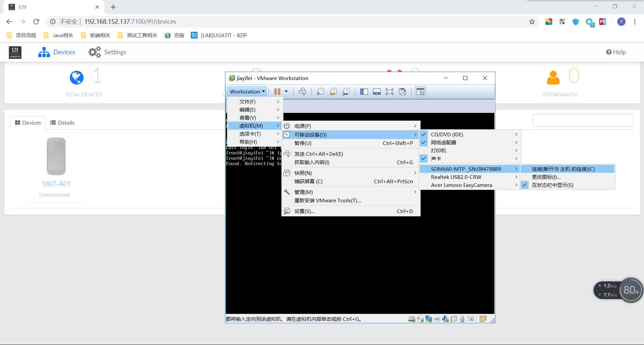This screenshot has height=345, width=644.
Task: Open Acer Lenovo EasyCamera device submenu
Action: click(x=470, y=185)
